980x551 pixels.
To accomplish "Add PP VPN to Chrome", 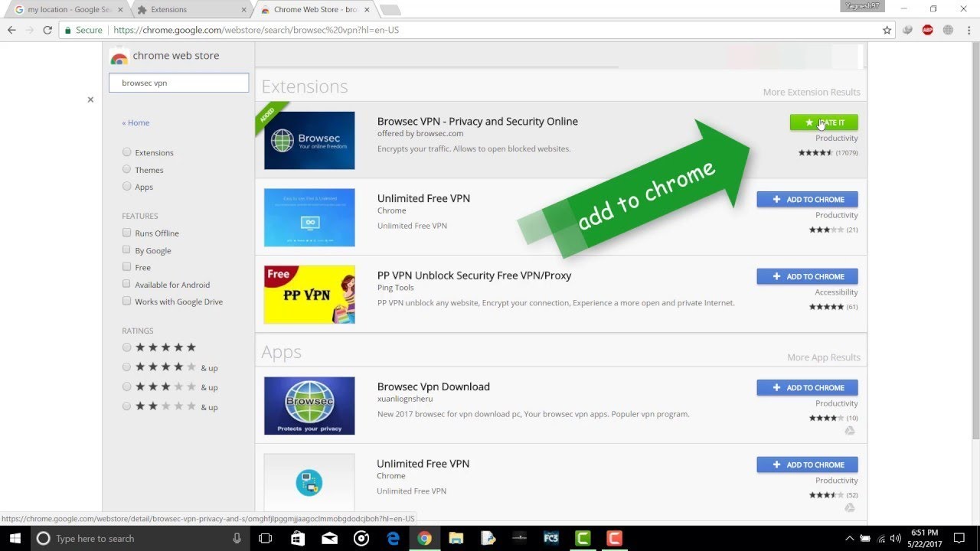I will (x=807, y=276).
